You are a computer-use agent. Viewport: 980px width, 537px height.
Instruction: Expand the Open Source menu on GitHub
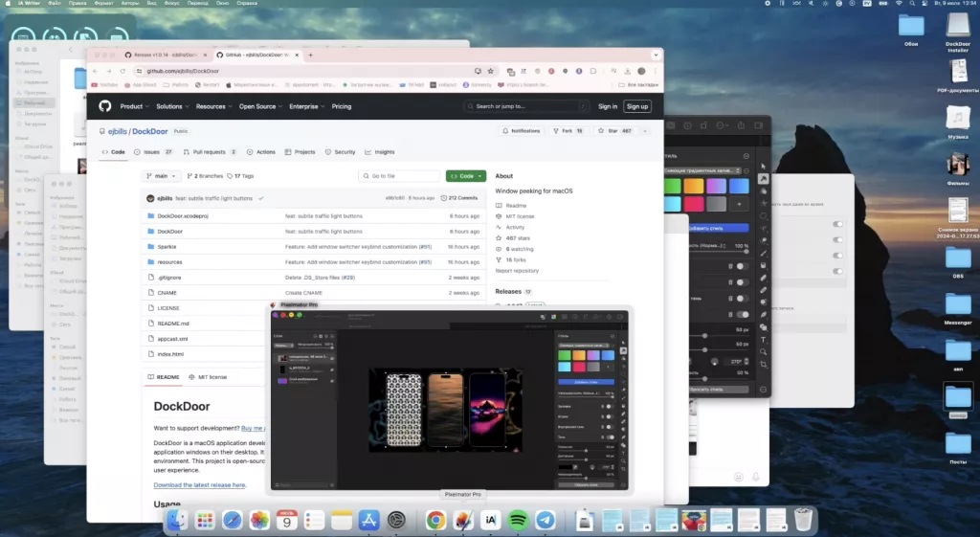click(x=260, y=106)
